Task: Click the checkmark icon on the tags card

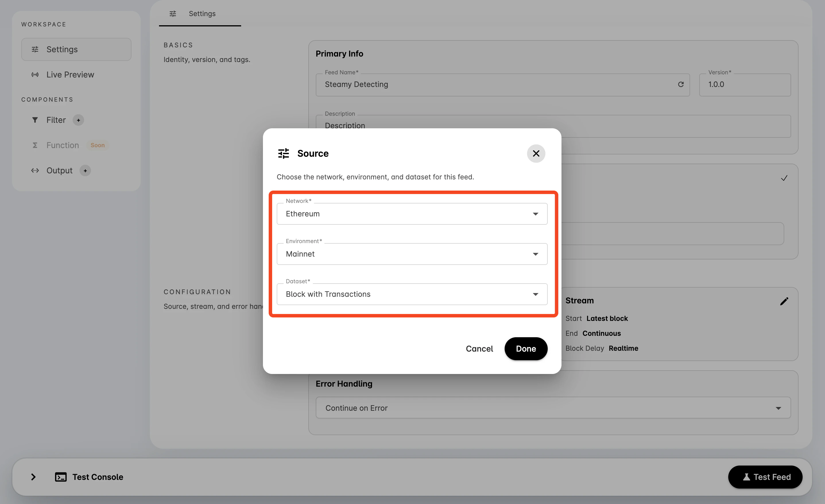Action: coord(784,178)
